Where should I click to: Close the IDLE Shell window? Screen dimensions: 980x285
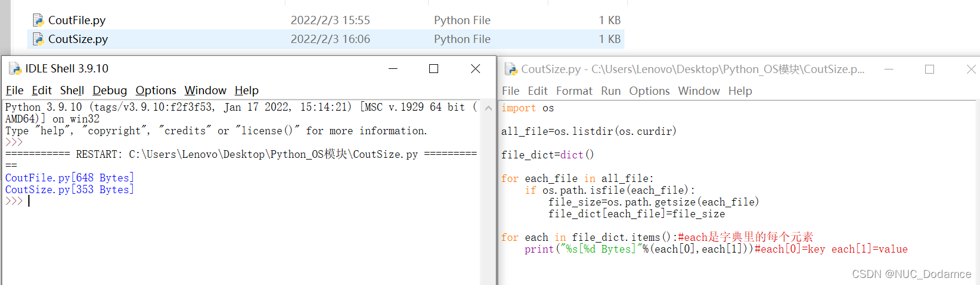coord(475,69)
